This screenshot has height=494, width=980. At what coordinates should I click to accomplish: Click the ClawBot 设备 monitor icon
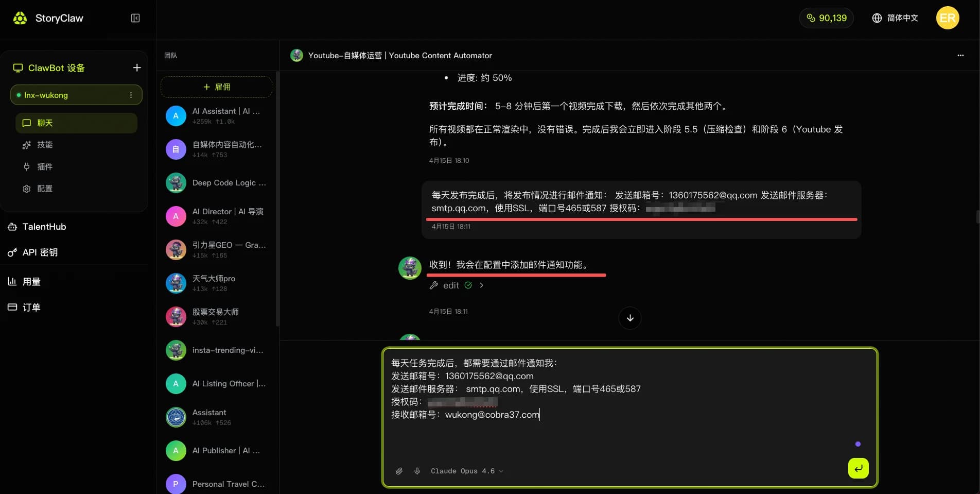tap(18, 68)
